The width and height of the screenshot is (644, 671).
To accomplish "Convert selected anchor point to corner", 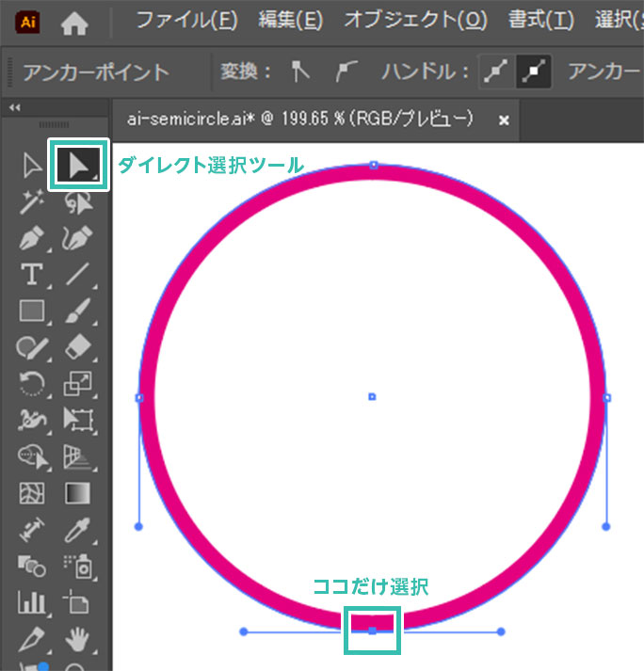I will [x=299, y=72].
